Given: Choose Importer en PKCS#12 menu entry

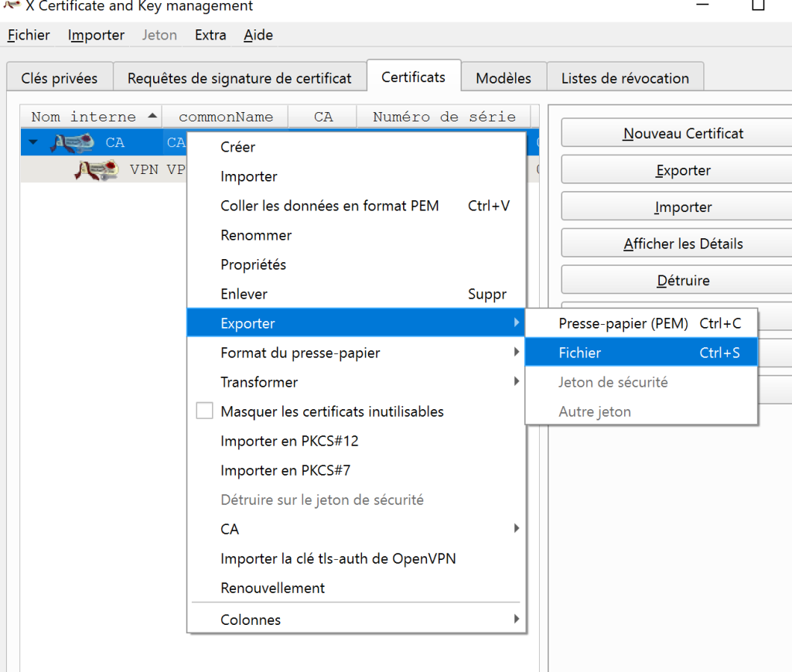Looking at the screenshot, I should [x=289, y=441].
